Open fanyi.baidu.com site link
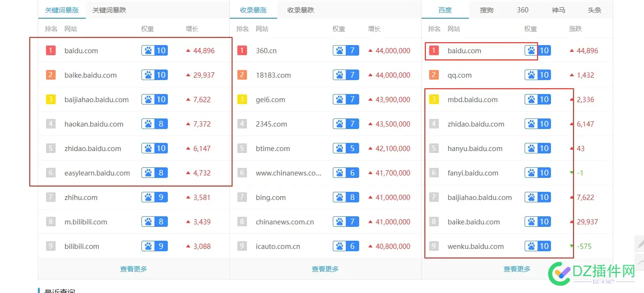Image resolution: width=644 pixels, height=293 pixels. tap(473, 173)
